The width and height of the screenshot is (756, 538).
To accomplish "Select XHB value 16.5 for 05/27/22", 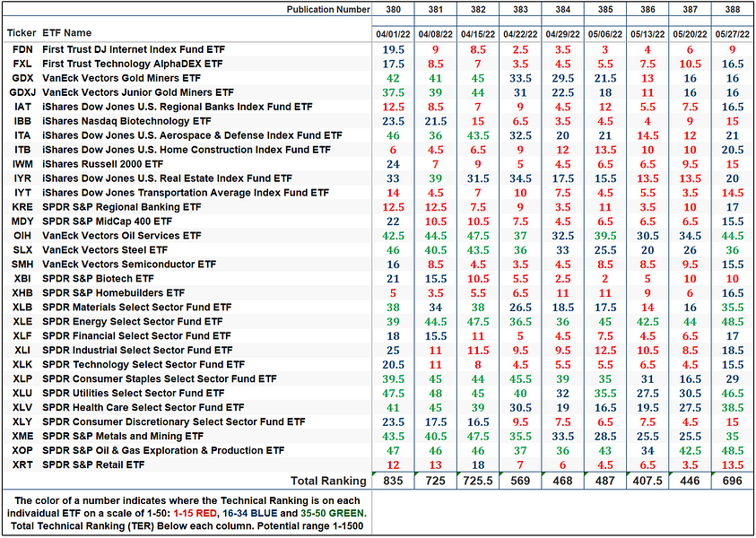I will coord(733,292).
